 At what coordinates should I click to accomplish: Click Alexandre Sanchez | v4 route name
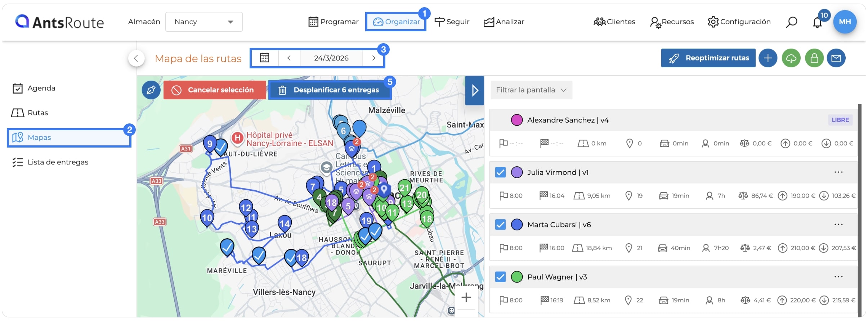[x=568, y=120]
